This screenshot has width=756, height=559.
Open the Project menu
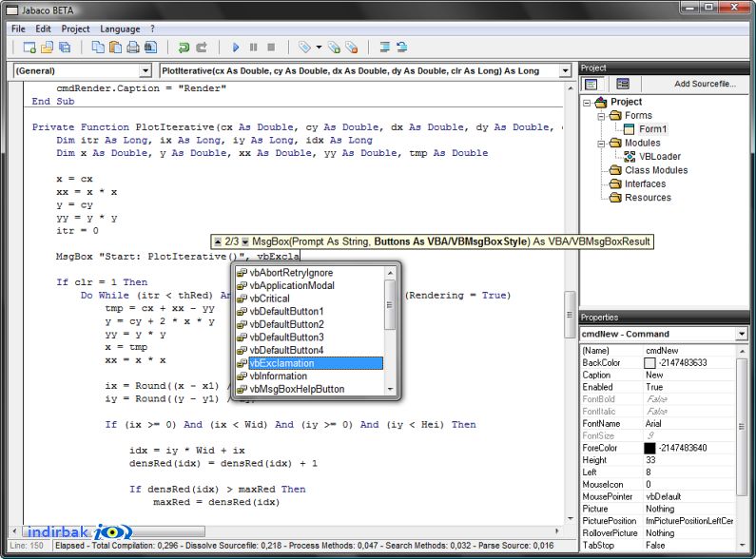pos(75,29)
